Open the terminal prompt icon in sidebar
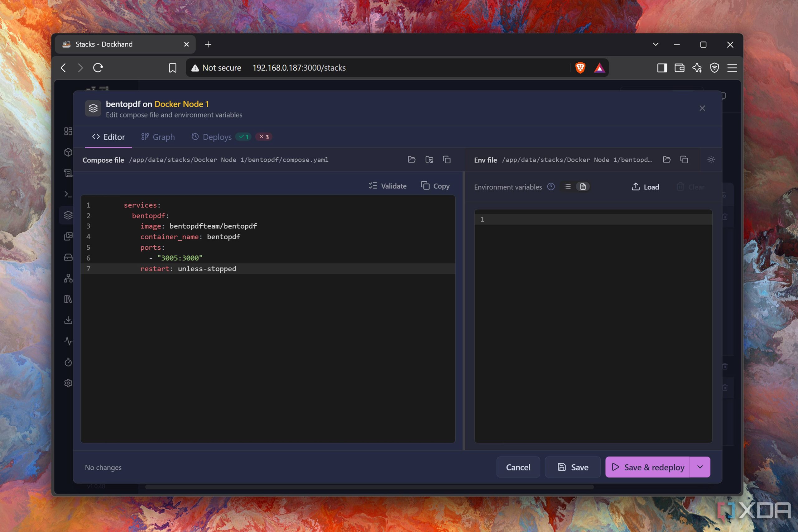The image size is (798, 532). 68,194
